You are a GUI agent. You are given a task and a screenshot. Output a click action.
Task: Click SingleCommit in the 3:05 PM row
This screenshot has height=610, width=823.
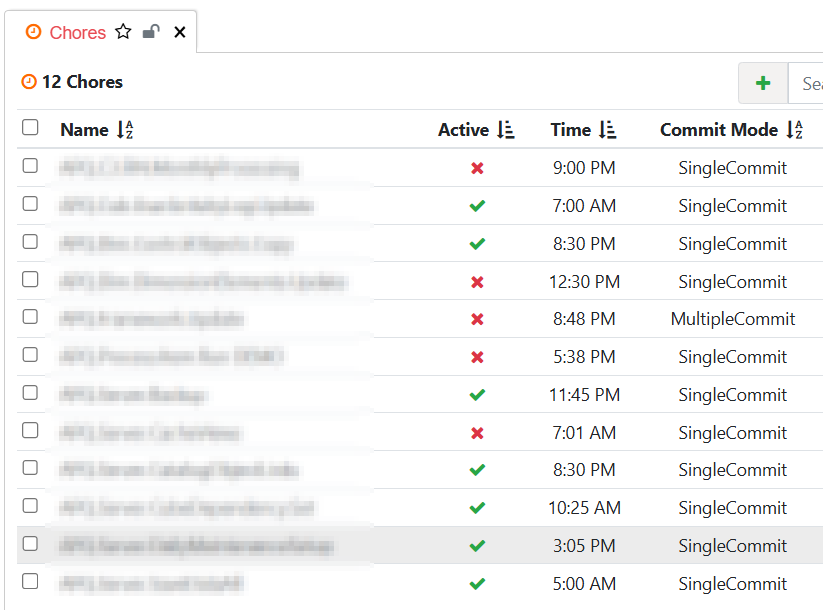[733, 546]
